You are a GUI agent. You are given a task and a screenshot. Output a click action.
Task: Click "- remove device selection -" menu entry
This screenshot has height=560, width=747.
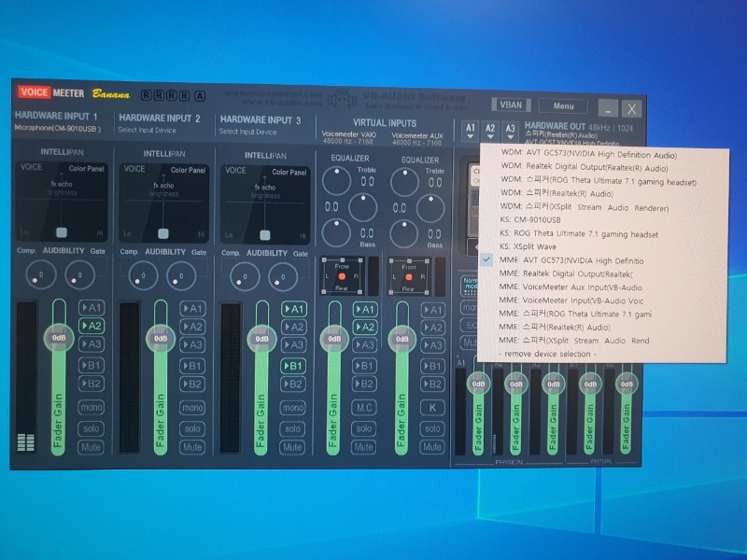[547, 354]
